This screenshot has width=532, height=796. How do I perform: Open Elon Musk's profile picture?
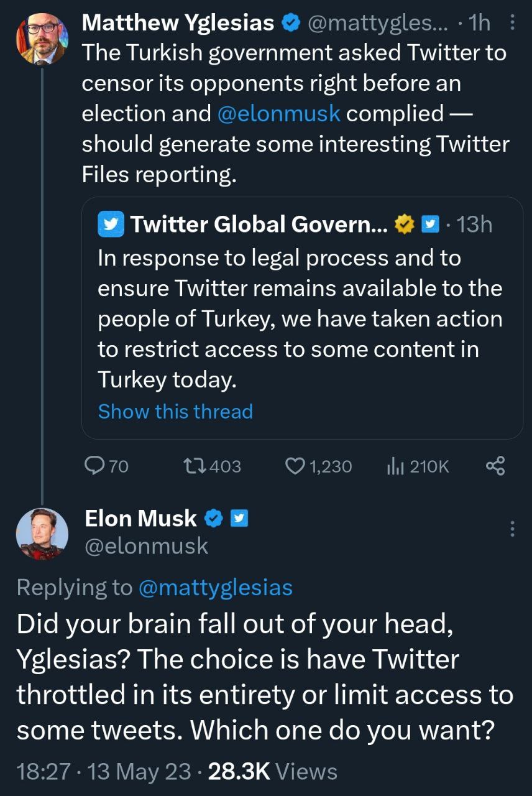pyautogui.click(x=42, y=534)
